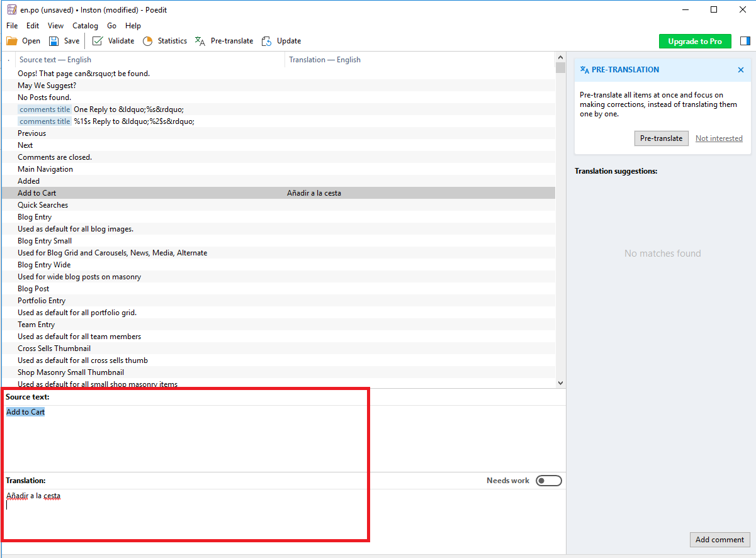Click the Save floppy disk icon

click(54, 41)
